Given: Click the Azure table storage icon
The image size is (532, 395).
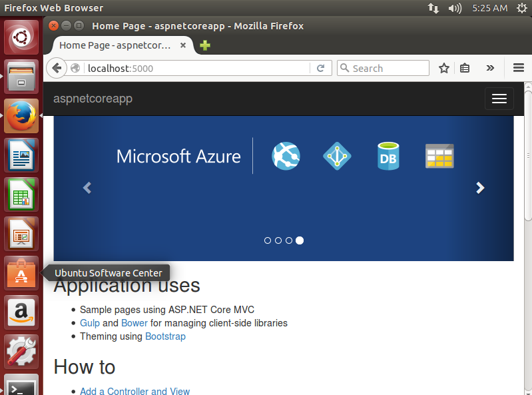Looking at the screenshot, I should click(439, 156).
